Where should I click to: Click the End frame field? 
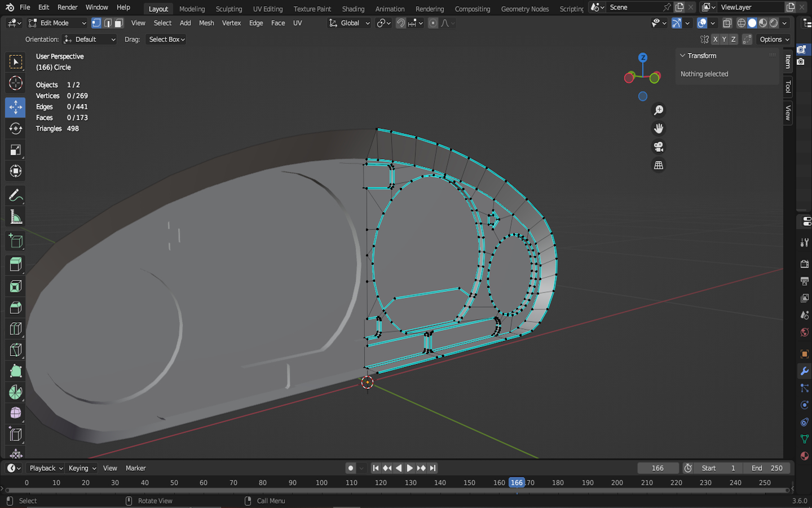pyautogui.click(x=767, y=468)
